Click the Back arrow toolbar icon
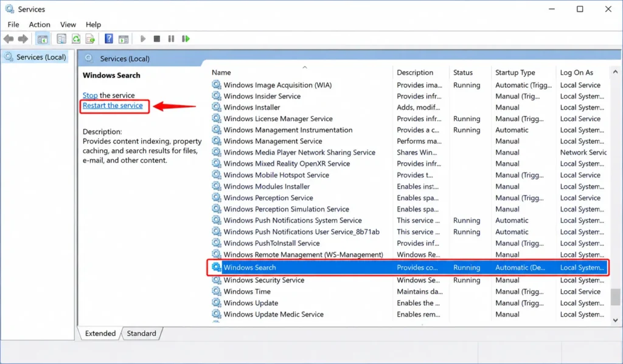This screenshot has width=623, height=364. coord(9,39)
